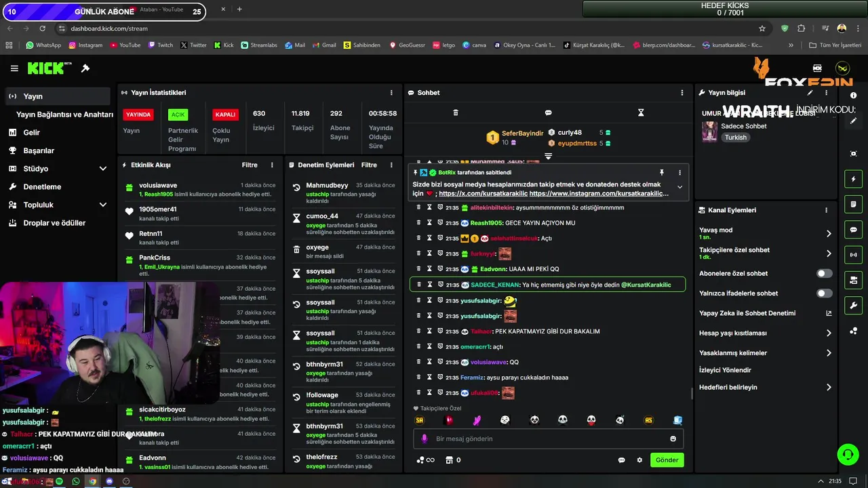Open the hamburger menu beside the KICK logo

[x=14, y=68]
